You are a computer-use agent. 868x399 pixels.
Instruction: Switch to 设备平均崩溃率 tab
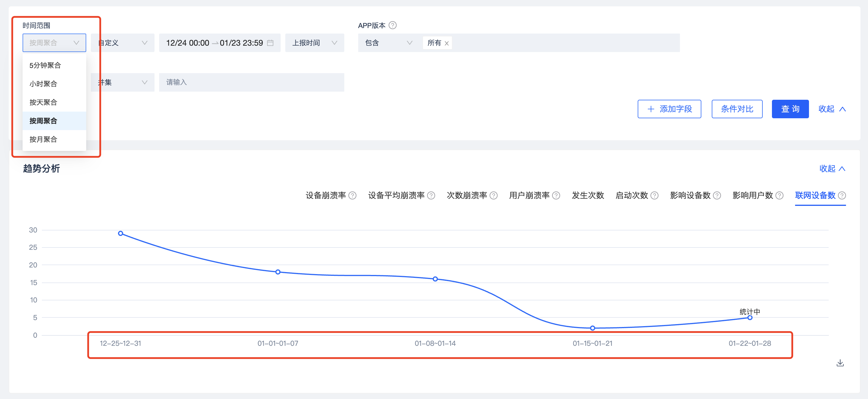396,195
